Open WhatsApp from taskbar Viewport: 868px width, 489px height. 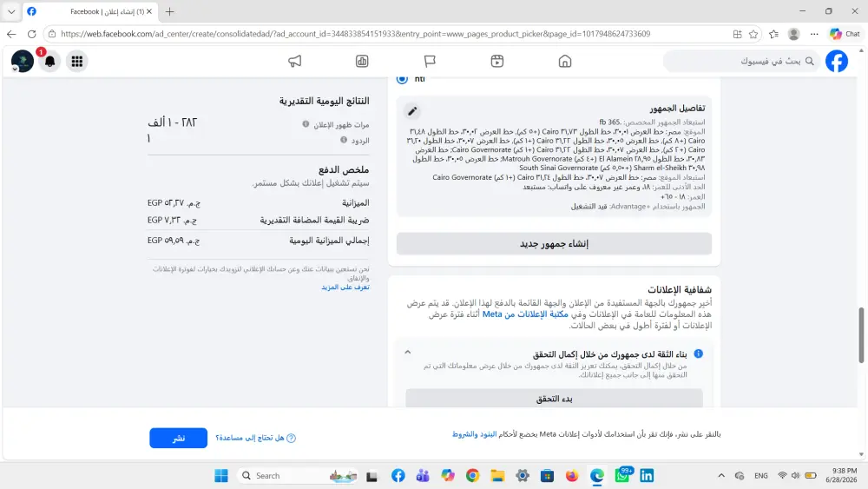tap(622, 476)
